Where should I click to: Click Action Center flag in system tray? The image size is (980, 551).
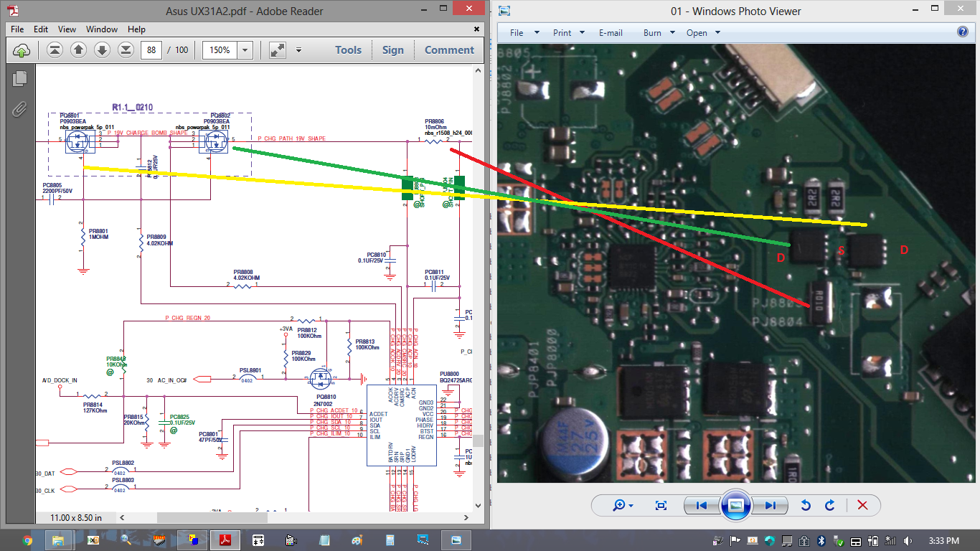point(735,541)
